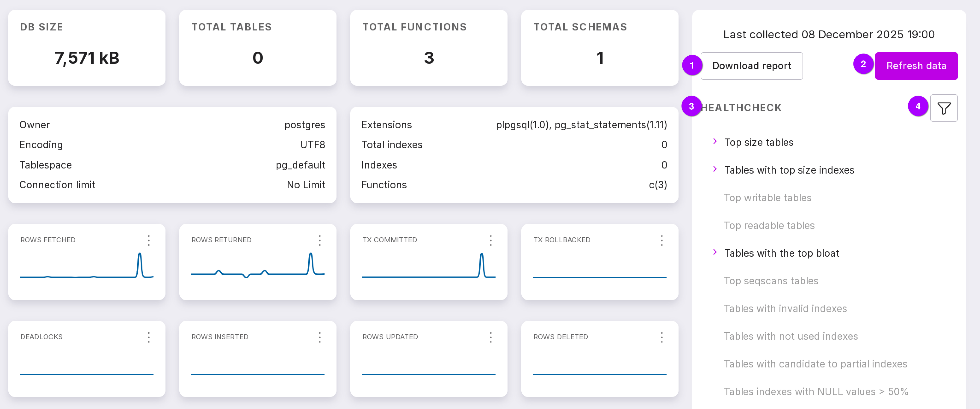This screenshot has width=980, height=409.
Task: Expand Tables with top size indexes
Action: coord(715,169)
